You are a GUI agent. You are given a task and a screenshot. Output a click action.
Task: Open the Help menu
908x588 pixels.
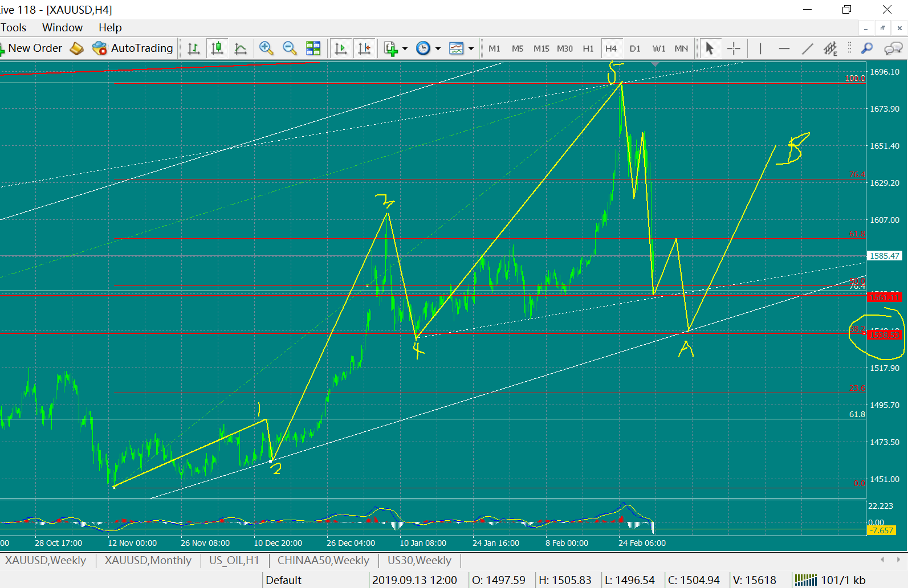110,27
